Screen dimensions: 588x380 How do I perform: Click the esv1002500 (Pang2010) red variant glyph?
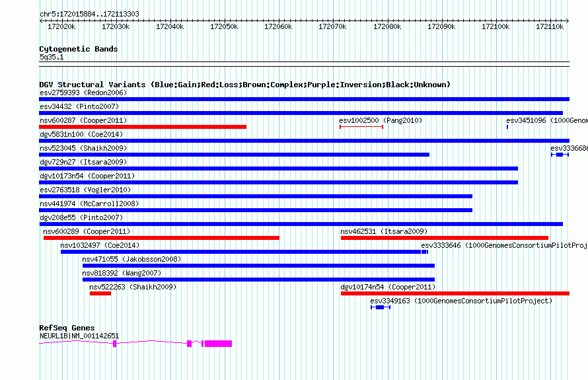[361, 127]
